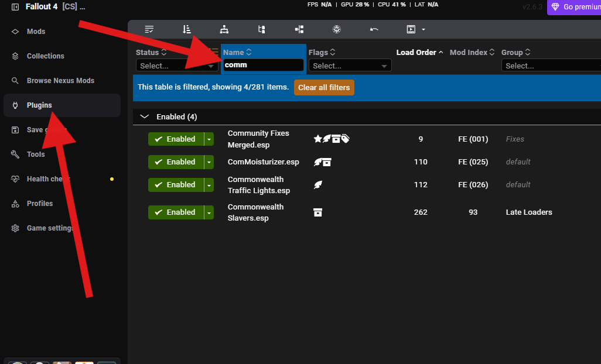Open the Group filter dropdown
This screenshot has width=601, height=364.
[551, 66]
